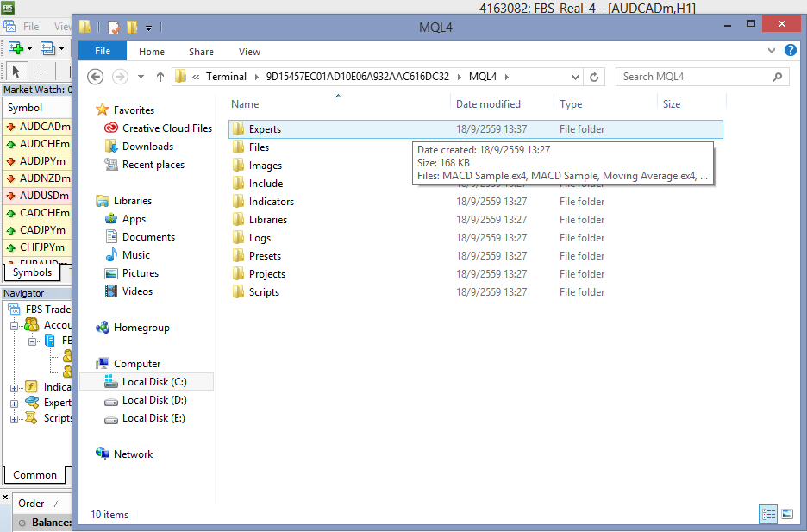
Task: Open the Home ribbon tab
Action: click(152, 52)
